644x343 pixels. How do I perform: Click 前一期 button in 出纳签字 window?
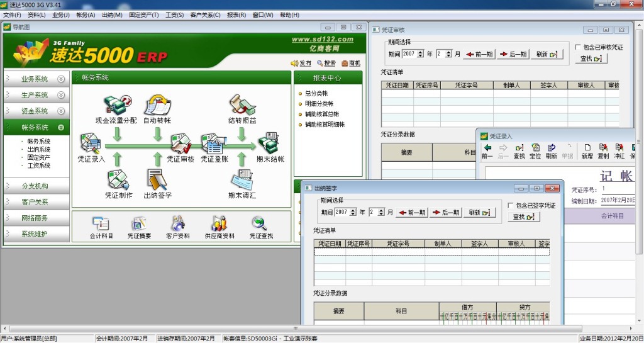[412, 212]
